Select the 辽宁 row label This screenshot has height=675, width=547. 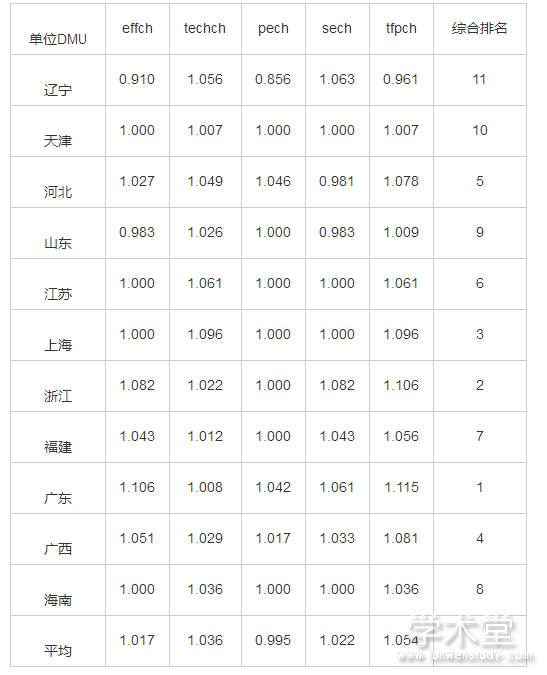(x=58, y=90)
